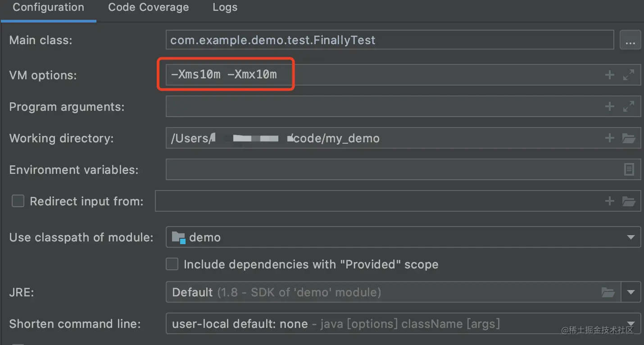Expand the Program arguments field editor
644x345 pixels.
pos(628,106)
